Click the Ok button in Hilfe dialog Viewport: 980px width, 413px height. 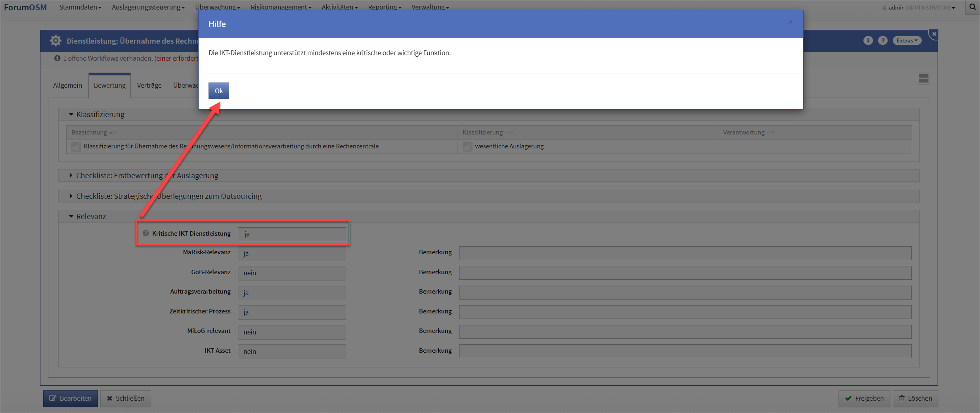[x=218, y=91]
